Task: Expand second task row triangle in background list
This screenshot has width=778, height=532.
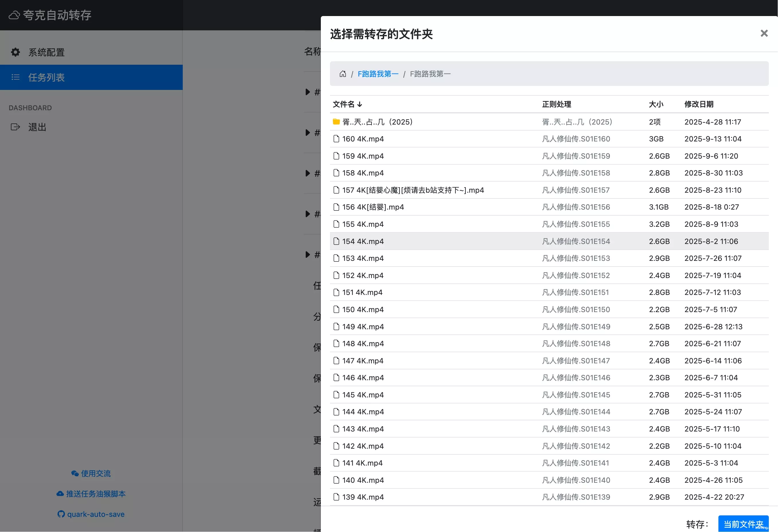Action: click(x=307, y=133)
